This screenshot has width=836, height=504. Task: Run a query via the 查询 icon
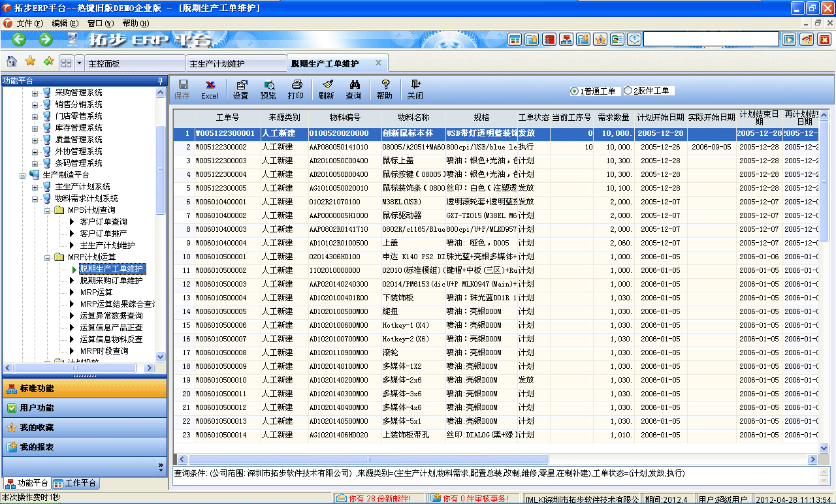355,89
